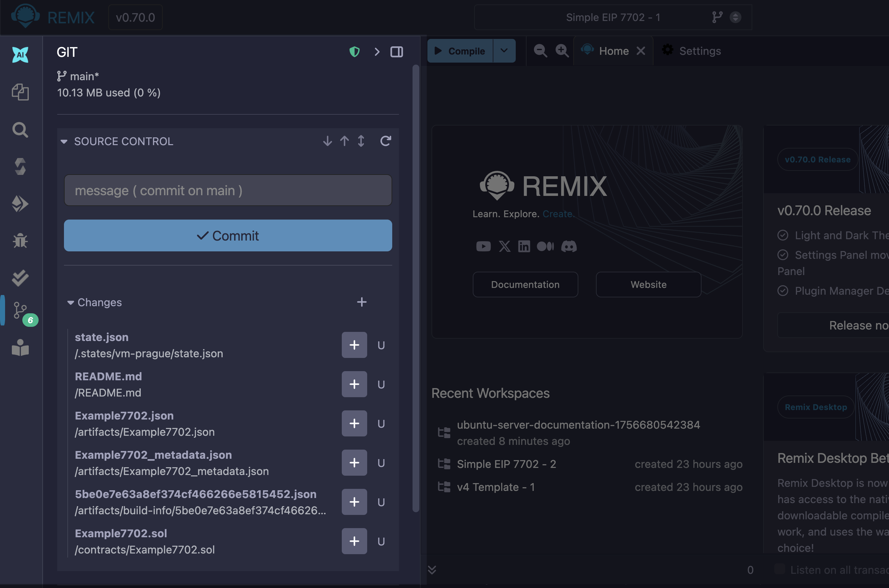
Task: Collapse the SOURCE CONTROL section
Action: pyautogui.click(x=64, y=141)
